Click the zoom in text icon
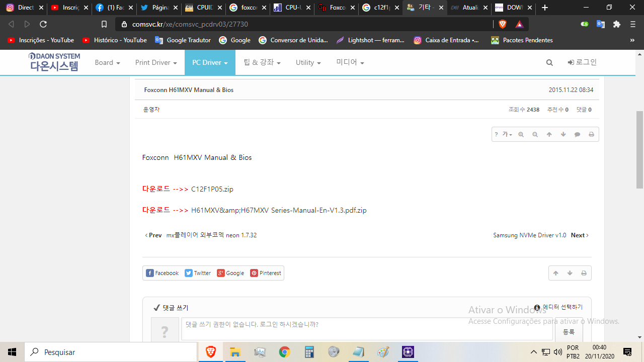This screenshot has height=362, width=644. click(x=521, y=134)
